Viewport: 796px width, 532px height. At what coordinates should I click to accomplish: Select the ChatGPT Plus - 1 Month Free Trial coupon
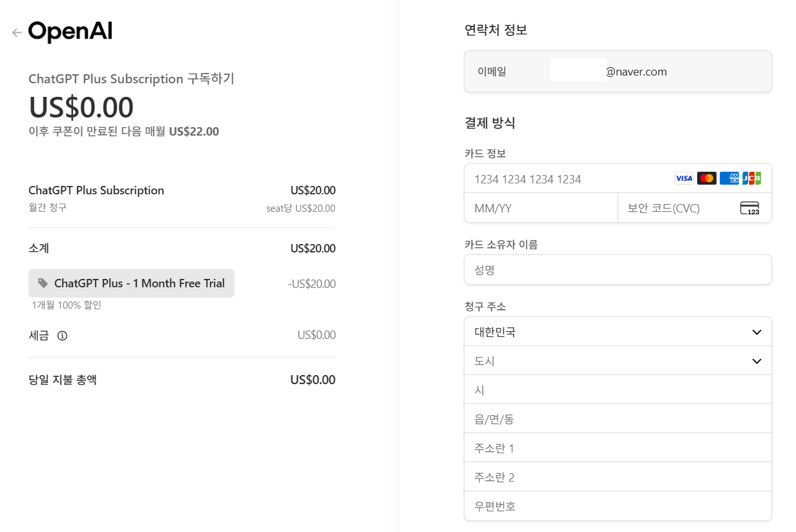[131, 283]
